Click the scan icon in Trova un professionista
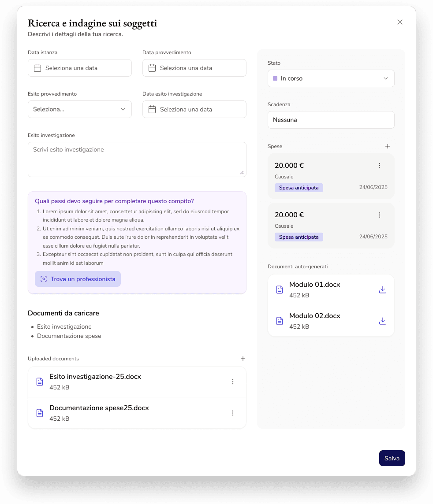This screenshot has height=504, width=433. (44, 279)
